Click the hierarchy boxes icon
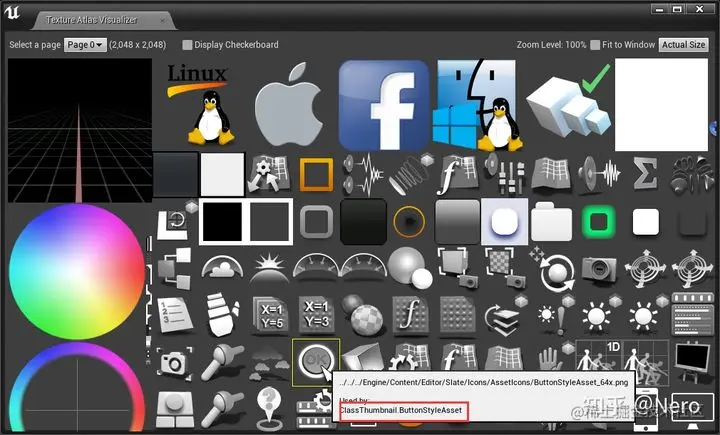Image resolution: width=720 pixels, height=435 pixels. [x=175, y=268]
